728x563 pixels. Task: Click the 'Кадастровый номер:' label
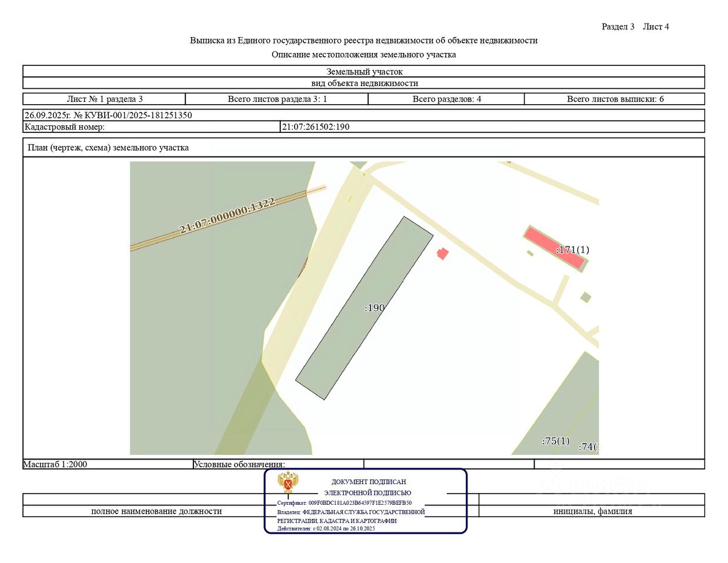click(x=64, y=126)
